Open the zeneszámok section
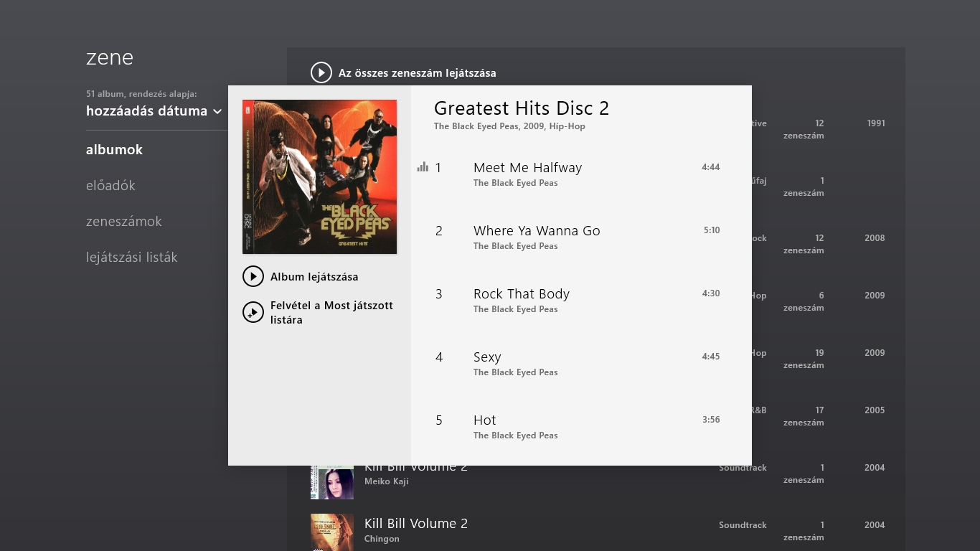Screen dimensions: 980x551 (123, 222)
